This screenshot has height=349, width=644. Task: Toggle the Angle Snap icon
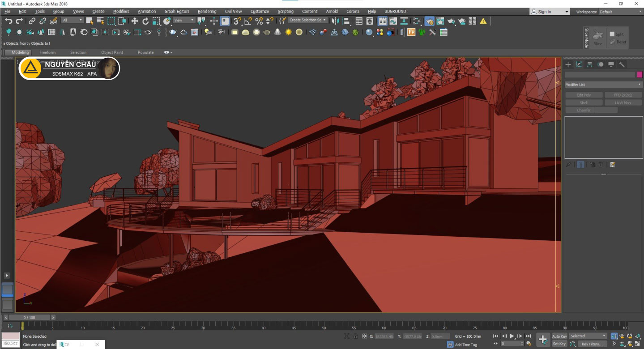point(248,21)
